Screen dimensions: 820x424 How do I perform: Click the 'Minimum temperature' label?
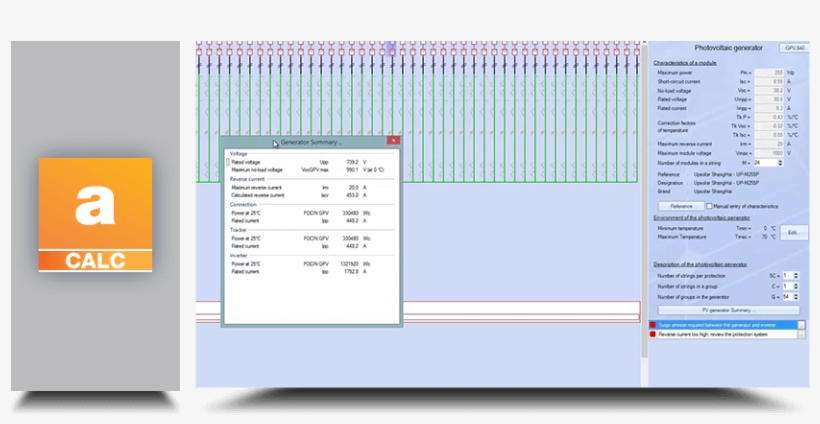coord(680,228)
